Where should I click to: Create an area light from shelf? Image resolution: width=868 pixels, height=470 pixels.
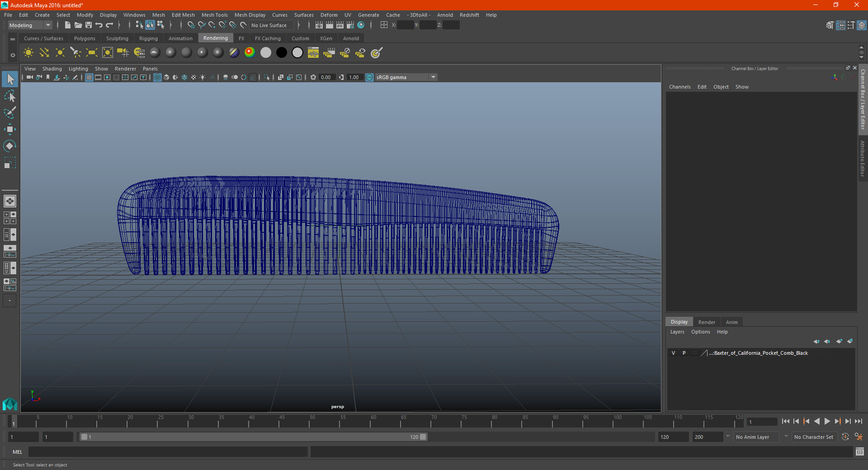coord(92,53)
